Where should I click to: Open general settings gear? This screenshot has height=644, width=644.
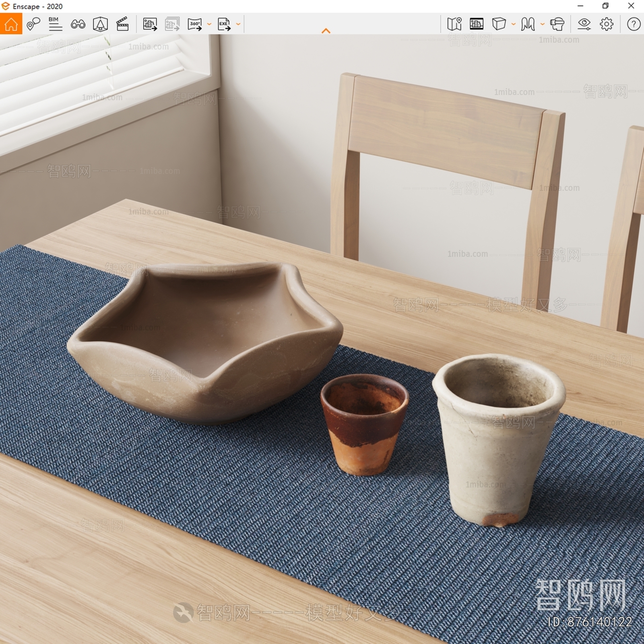[607, 24]
